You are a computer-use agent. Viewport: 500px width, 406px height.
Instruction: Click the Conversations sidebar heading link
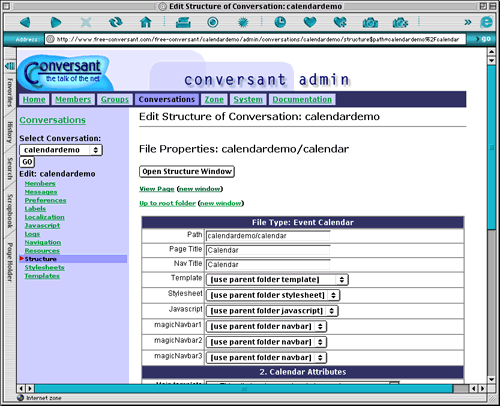click(52, 120)
